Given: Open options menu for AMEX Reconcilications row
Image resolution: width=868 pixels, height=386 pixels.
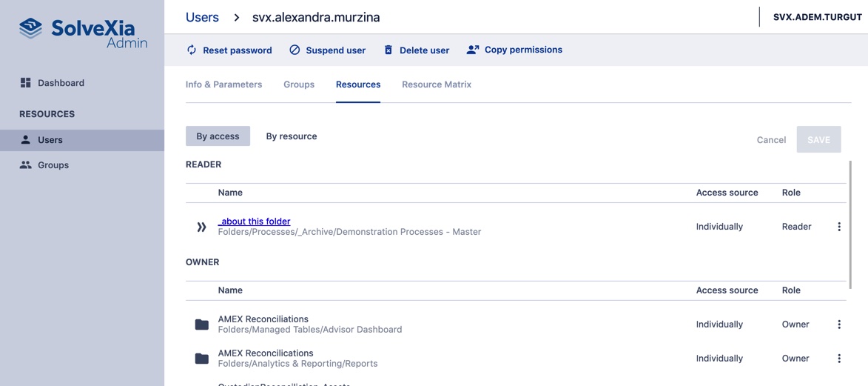Looking at the screenshot, I should [839, 359].
